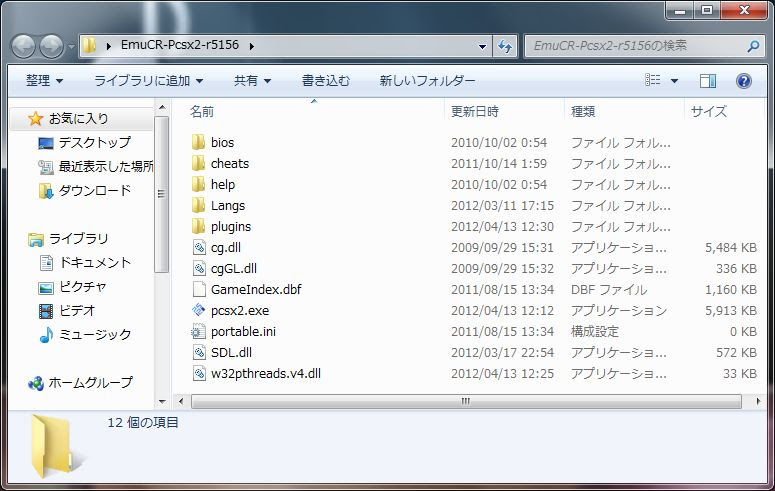
Task: Click the navigation pane scroll-down arrow
Action: (162, 402)
